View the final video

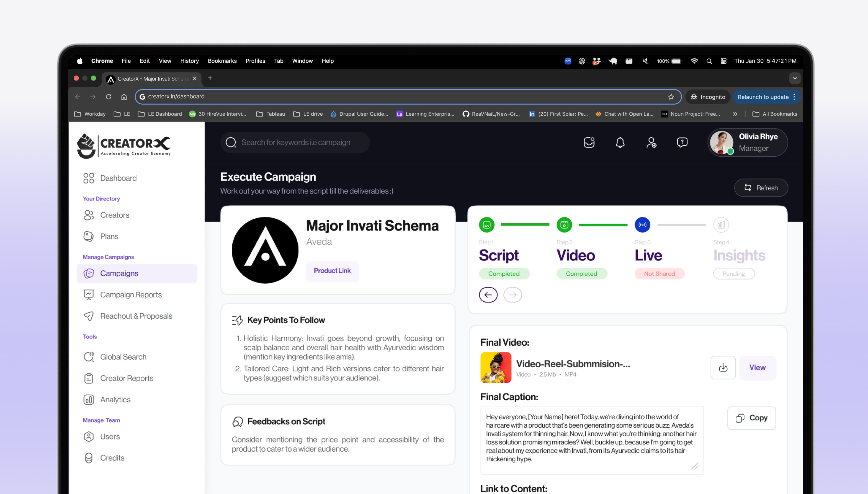pyautogui.click(x=757, y=368)
